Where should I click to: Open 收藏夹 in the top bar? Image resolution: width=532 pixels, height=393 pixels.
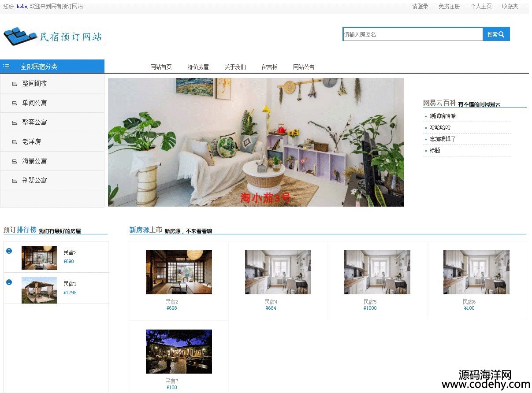coord(510,6)
